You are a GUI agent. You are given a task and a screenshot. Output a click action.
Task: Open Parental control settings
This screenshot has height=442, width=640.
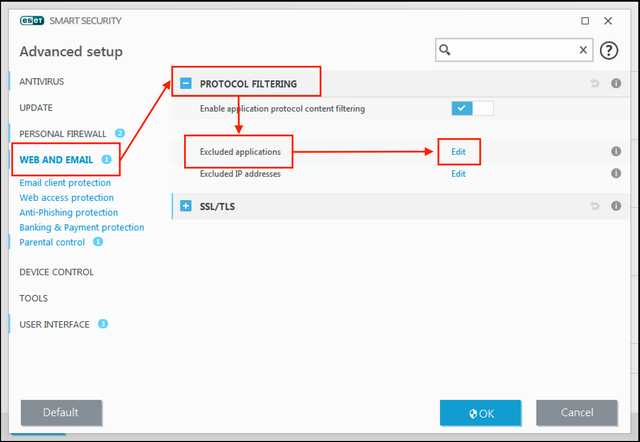point(52,242)
